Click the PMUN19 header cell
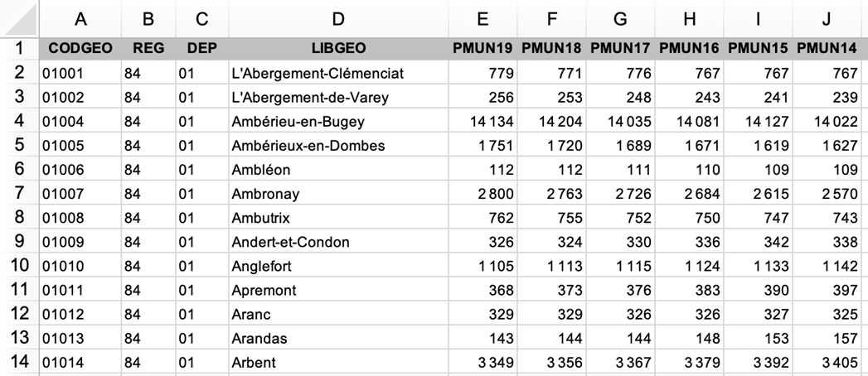 coord(483,48)
